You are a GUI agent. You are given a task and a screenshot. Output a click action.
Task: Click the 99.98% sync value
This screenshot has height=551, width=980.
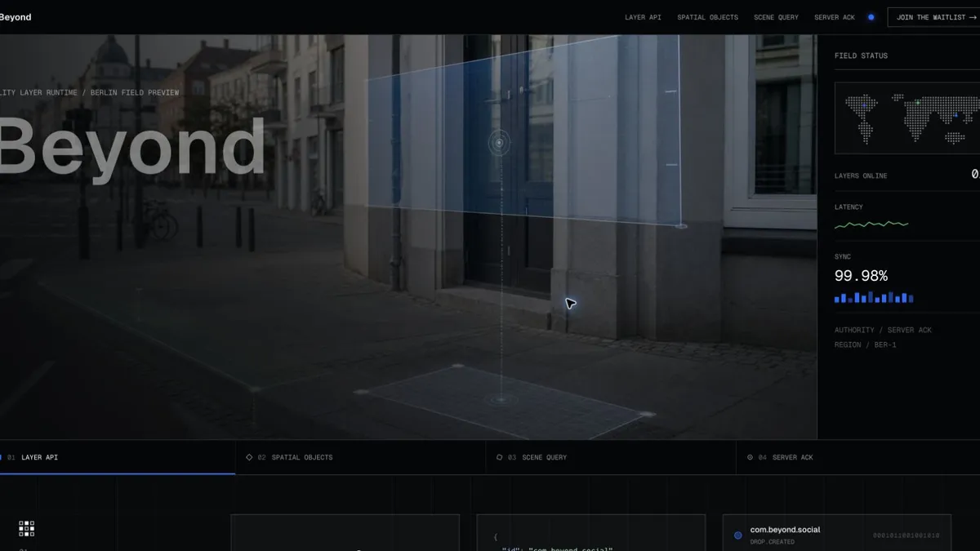click(x=861, y=276)
